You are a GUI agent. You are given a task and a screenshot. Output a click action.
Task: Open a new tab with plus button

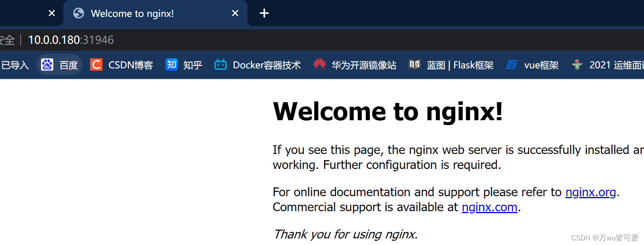(264, 13)
